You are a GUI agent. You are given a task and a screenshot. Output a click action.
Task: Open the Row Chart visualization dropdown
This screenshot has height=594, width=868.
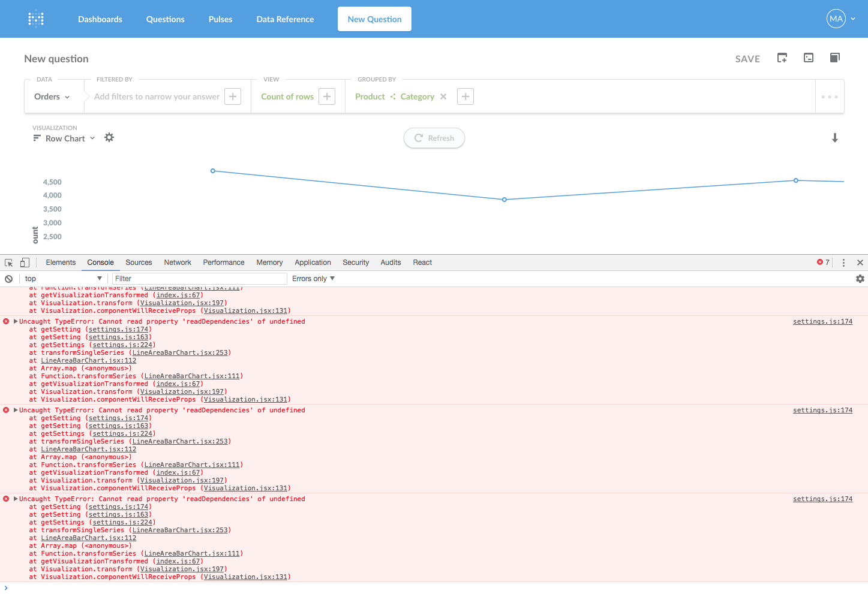[64, 138]
